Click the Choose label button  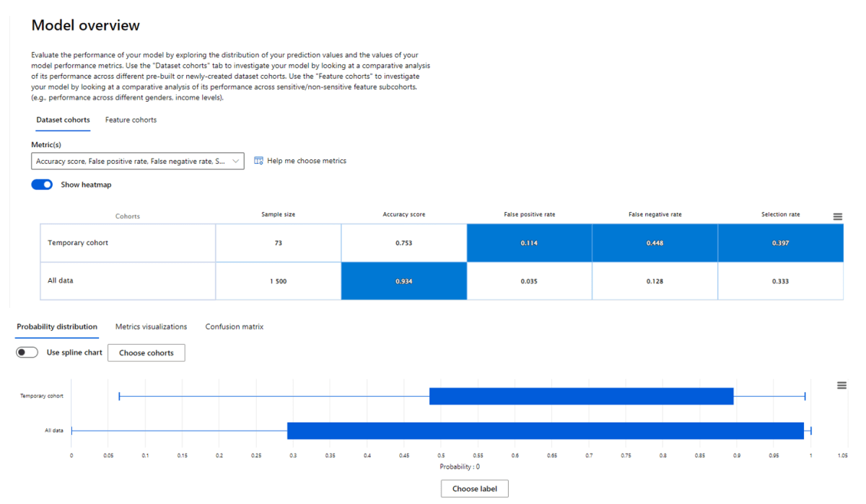coord(474,488)
